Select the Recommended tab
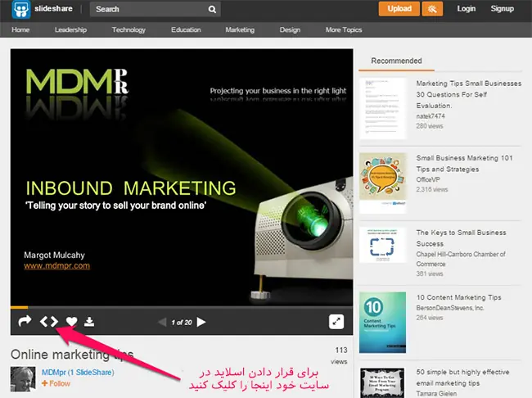The width and height of the screenshot is (532, 398). click(x=396, y=61)
